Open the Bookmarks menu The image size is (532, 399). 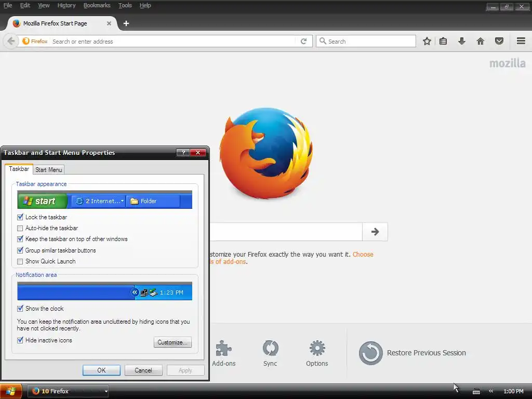[x=97, y=5]
